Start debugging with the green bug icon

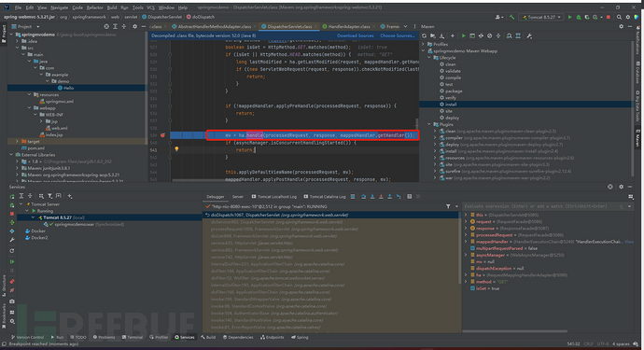579,17
